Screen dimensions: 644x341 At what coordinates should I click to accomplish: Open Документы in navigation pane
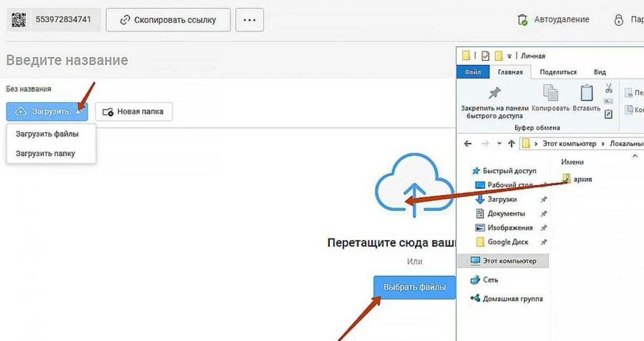click(500, 214)
